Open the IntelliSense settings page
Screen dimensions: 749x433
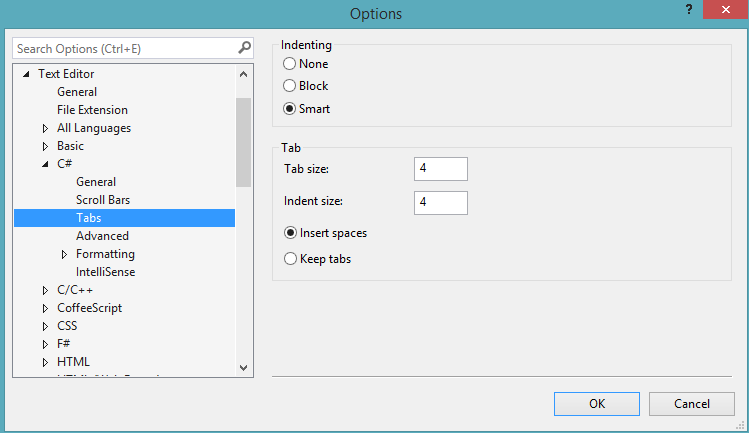105,272
